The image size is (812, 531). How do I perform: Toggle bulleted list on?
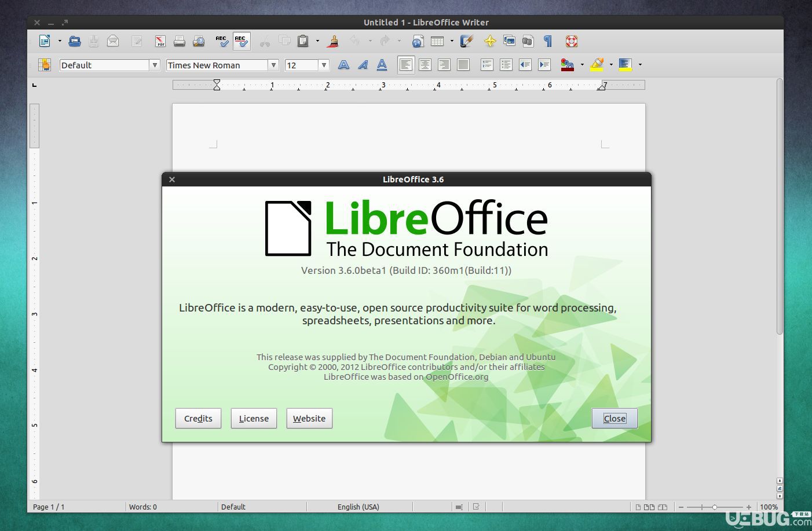point(506,65)
